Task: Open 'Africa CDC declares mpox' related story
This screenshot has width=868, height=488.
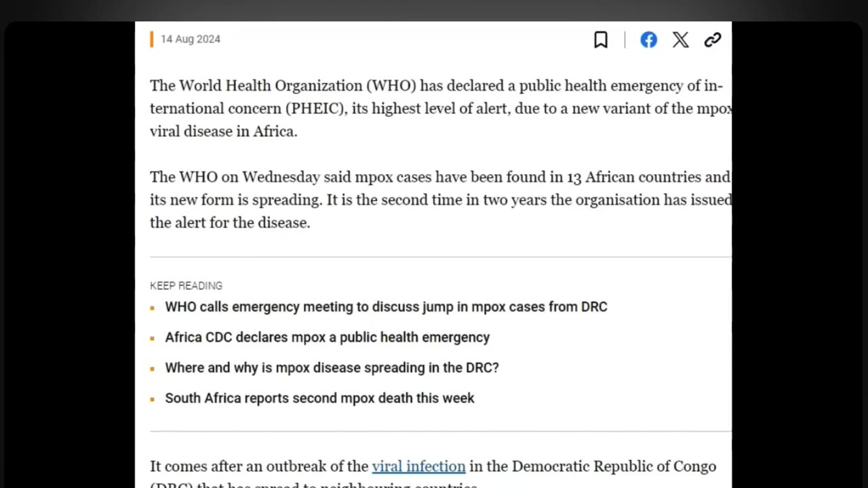Action: (x=328, y=338)
